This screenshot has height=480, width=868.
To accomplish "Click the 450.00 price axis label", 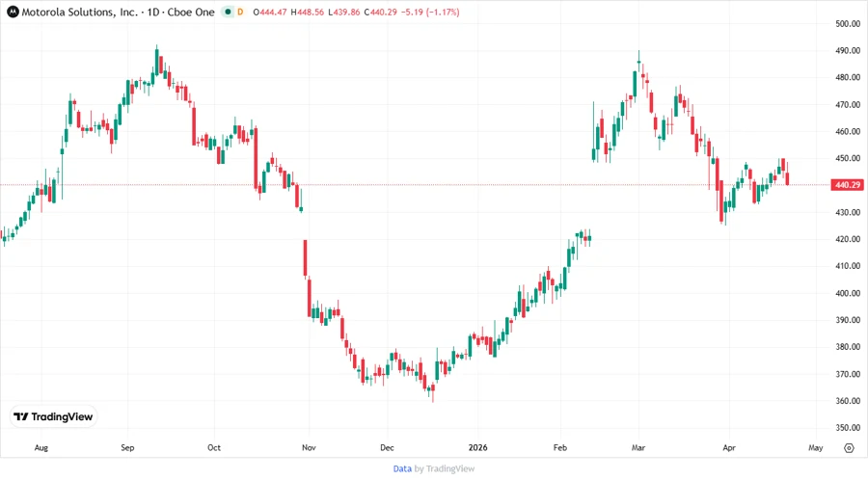I will click(848, 159).
